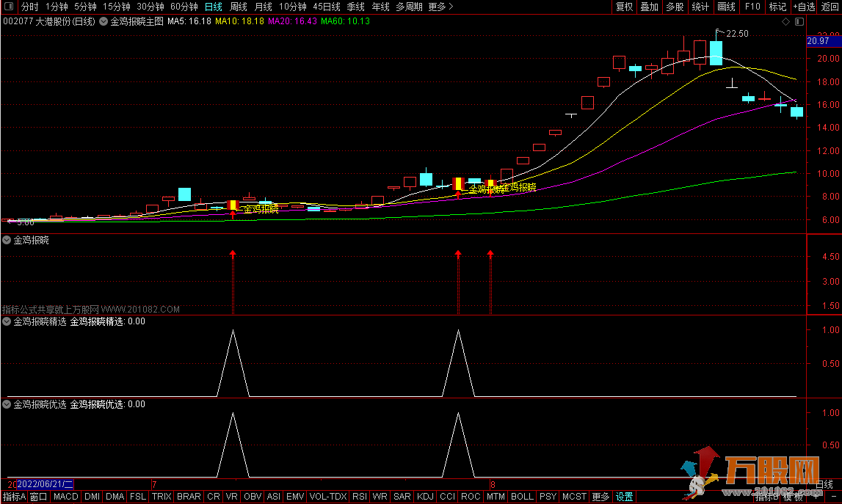The width and height of the screenshot is (842, 504).
Task: Select the 日线 daily period
Action: tap(213, 7)
